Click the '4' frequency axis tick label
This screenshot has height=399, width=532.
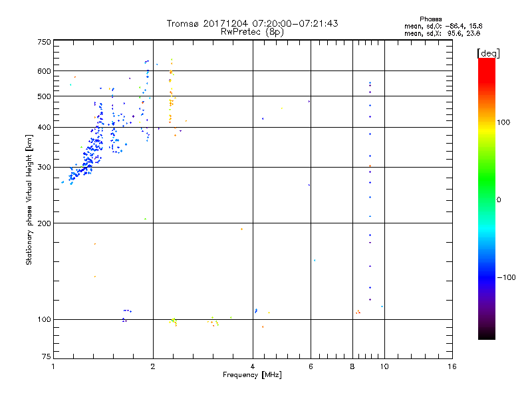(253, 366)
